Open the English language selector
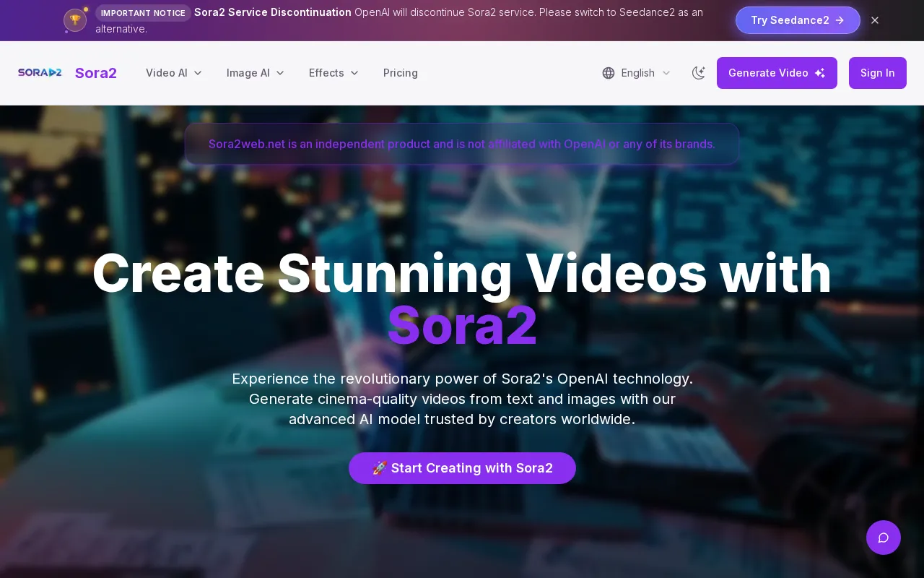The image size is (924, 578). tap(637, 73)
